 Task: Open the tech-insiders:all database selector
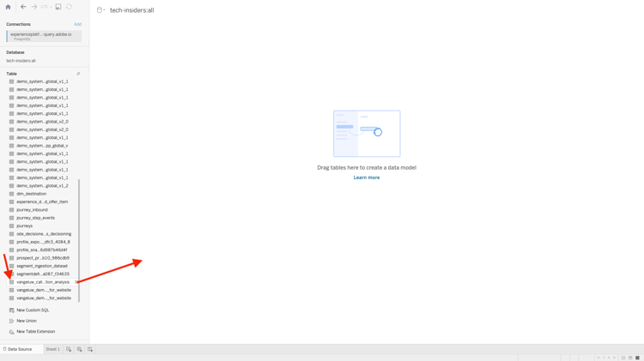(21, 61)
